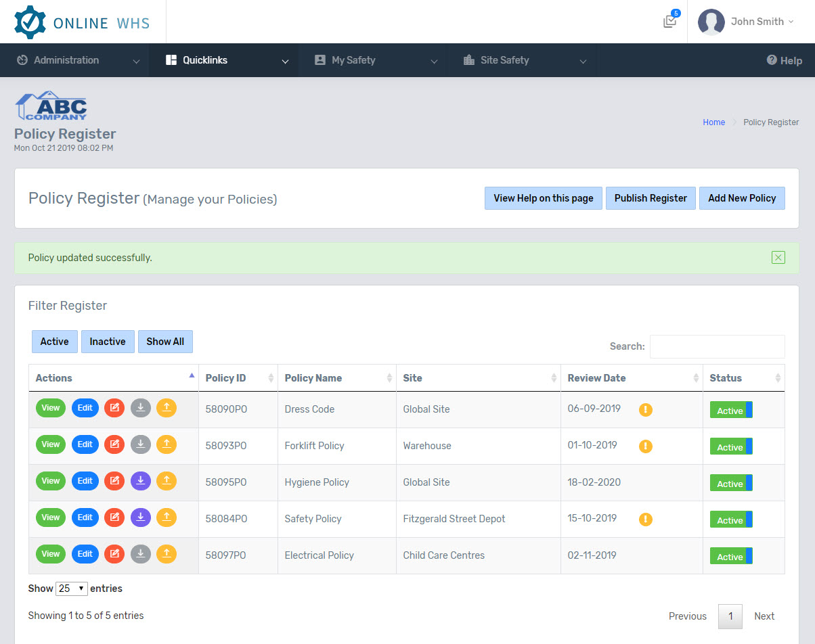Click into the Search input field
The height and width of the screenshot is (644, 815).
[x=717, y=346]
